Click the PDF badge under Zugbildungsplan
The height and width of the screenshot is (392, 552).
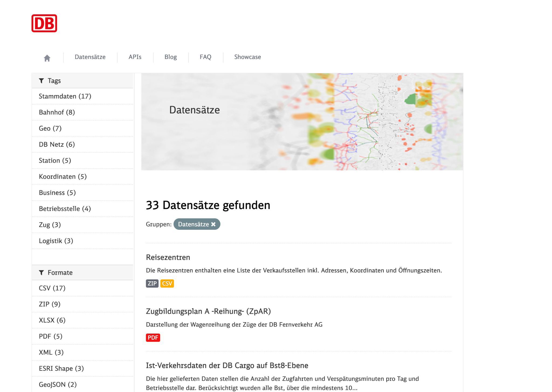153,338
